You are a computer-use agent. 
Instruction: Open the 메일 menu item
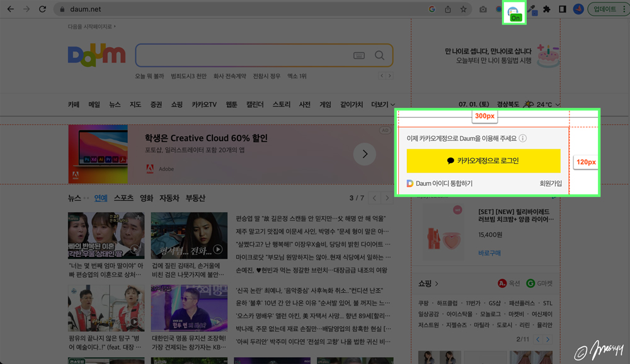click(94, 105)
